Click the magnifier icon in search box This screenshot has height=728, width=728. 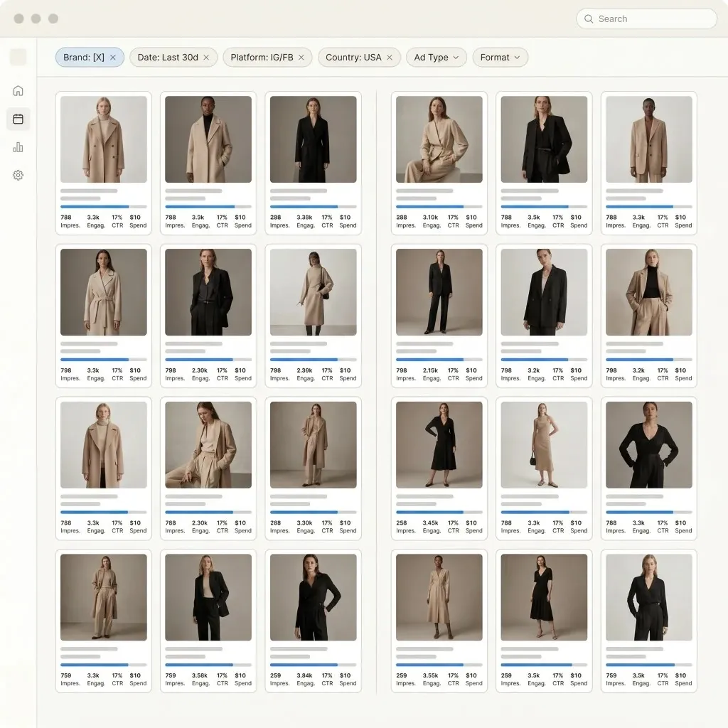tap(588, 18)
